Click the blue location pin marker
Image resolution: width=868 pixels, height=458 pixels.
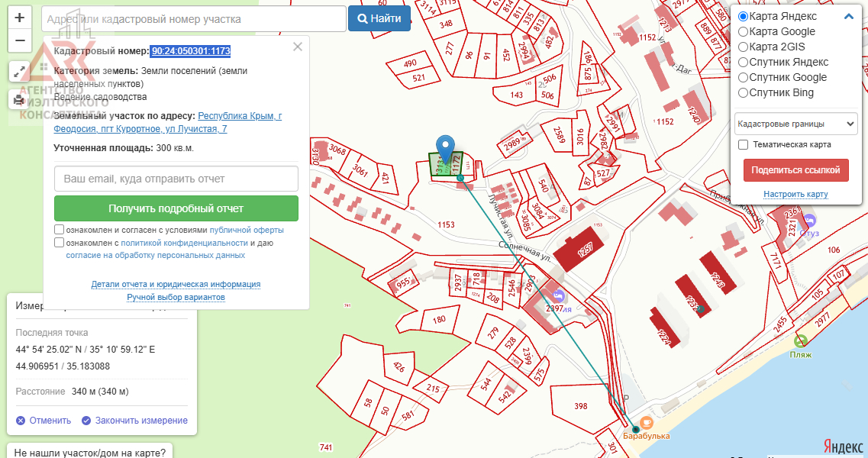pos(444,148)
